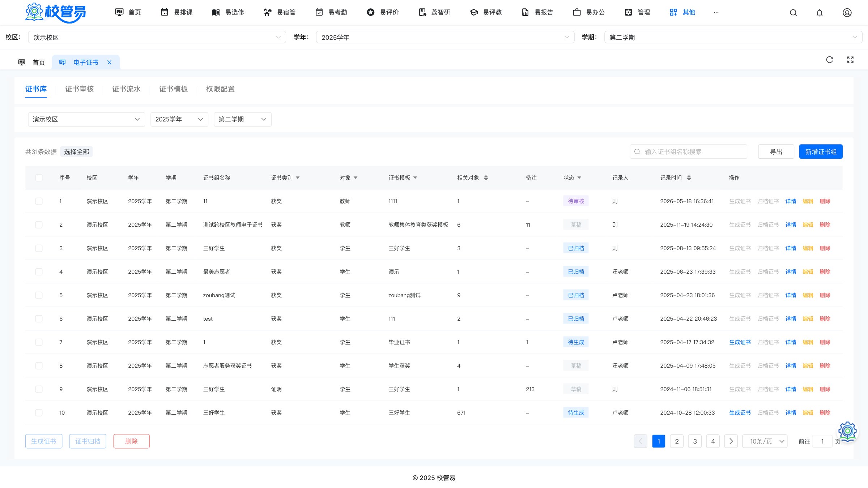
Task: Check the zoubang测试 row checkbox
Action: pyautogui.click(x=39, y=295)
